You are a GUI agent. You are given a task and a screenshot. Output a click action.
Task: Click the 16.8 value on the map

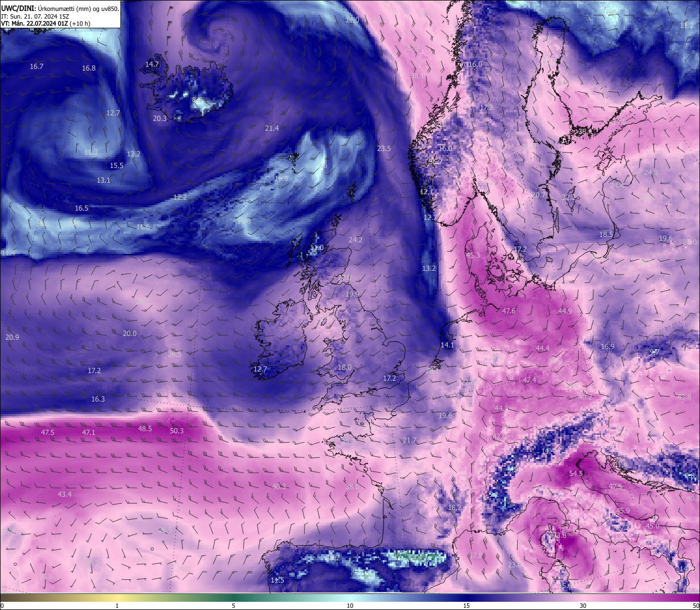click(89, 68)
